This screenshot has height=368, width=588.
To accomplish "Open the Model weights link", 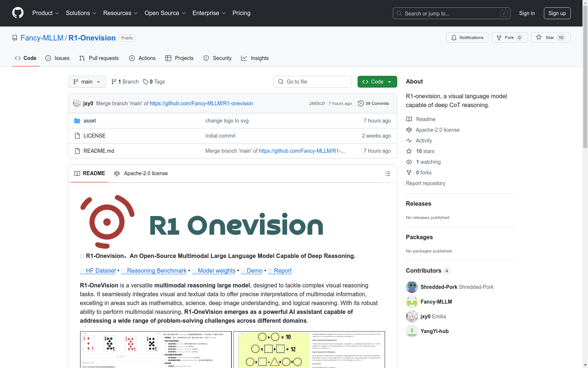I will pyautogui.click(x=214, y=270).
